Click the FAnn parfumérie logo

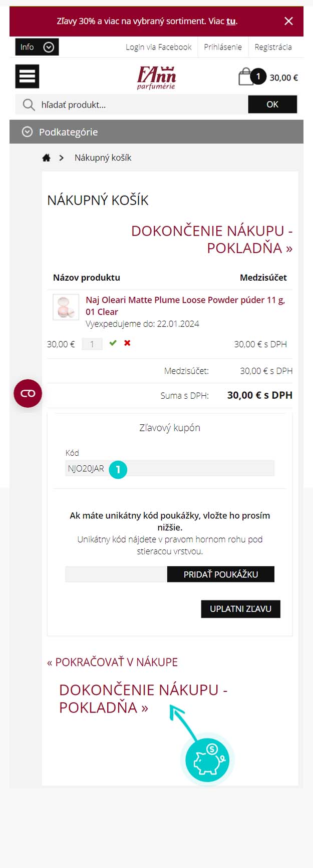[x=157, y=78]
